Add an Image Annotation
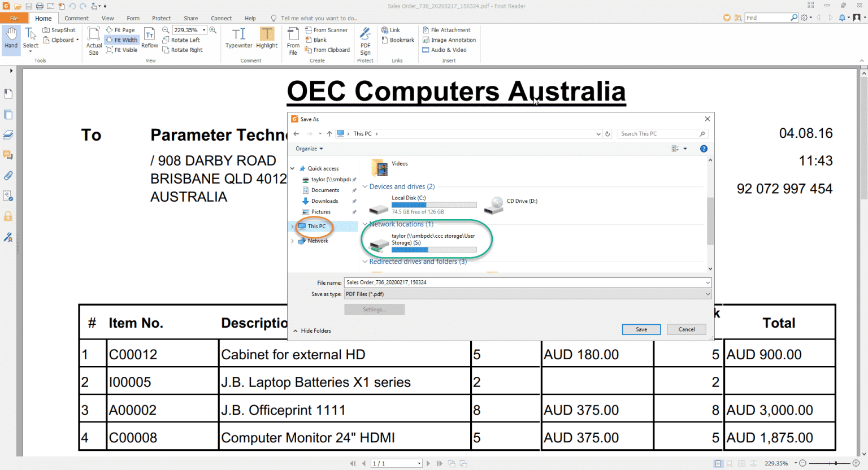Image resolution: width=868 pixels, height=470 pixels. 449,40
